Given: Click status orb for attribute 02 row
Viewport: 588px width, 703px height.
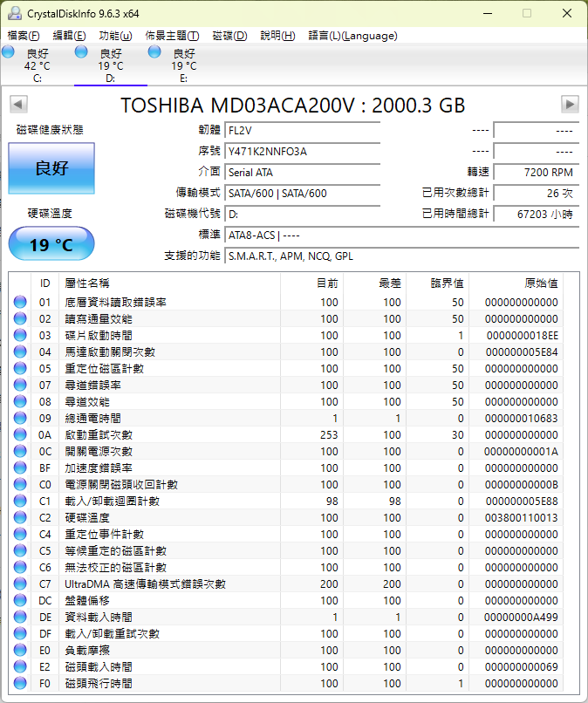Looking at the screenshot, I should point(20,318).
